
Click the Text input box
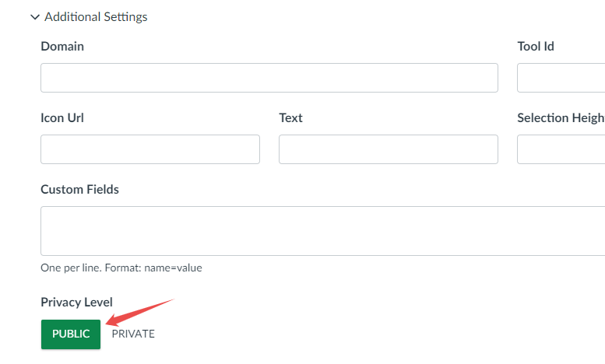point(388,149)
